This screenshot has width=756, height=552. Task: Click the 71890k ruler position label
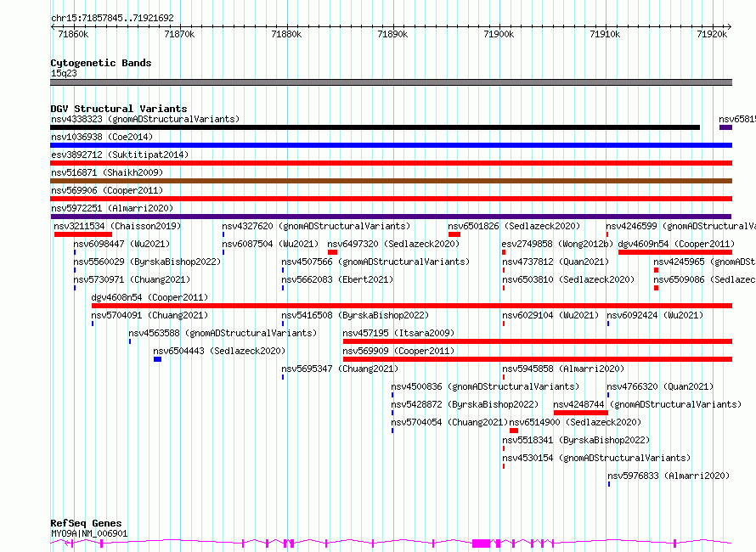click(392, 34)
